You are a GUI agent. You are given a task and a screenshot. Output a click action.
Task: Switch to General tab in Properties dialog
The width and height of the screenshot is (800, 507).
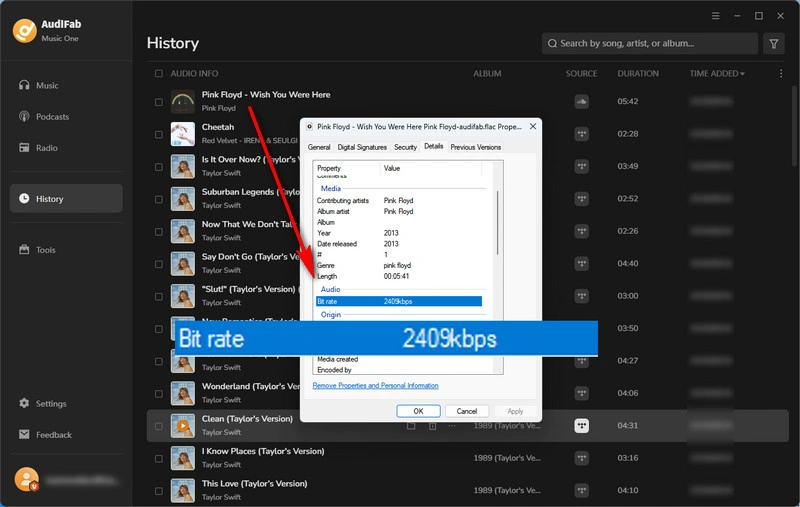click(x=319, y=147)
